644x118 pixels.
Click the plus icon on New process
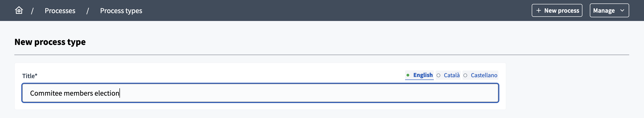(538, 10)
